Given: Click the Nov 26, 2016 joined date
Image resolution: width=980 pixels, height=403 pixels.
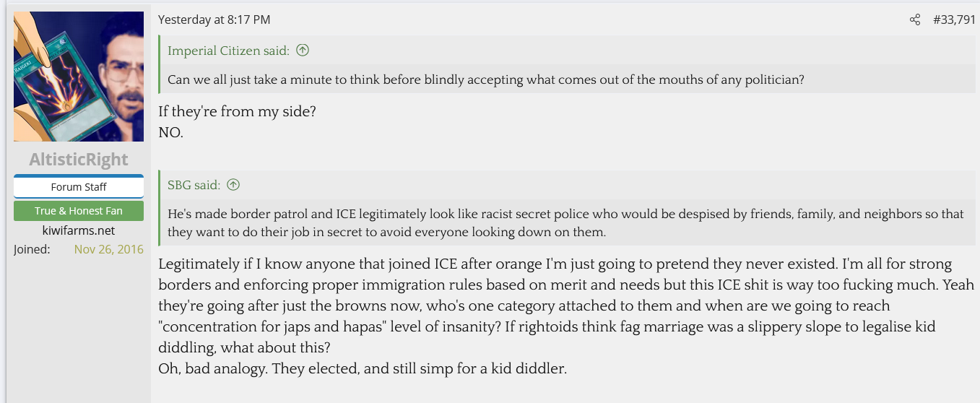Looking at the screenshot, I should coord(108,250).
